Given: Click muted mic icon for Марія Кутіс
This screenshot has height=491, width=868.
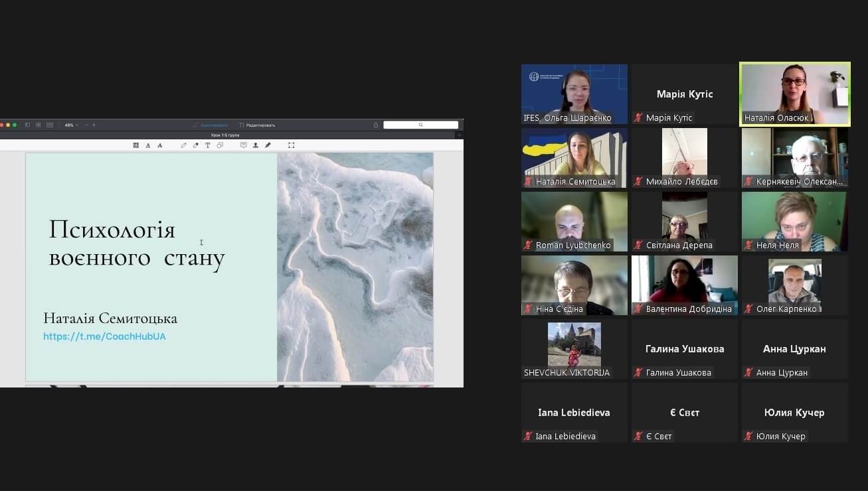Looking at the screenshot, I should click(x=638, y=118).
